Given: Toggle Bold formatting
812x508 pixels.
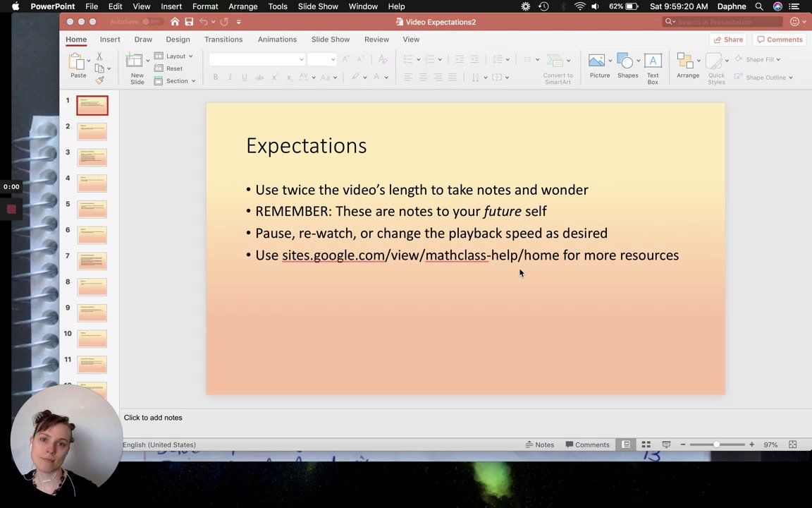Looking at the screenshot, I should pyautogui.click(x=216, y=77).
